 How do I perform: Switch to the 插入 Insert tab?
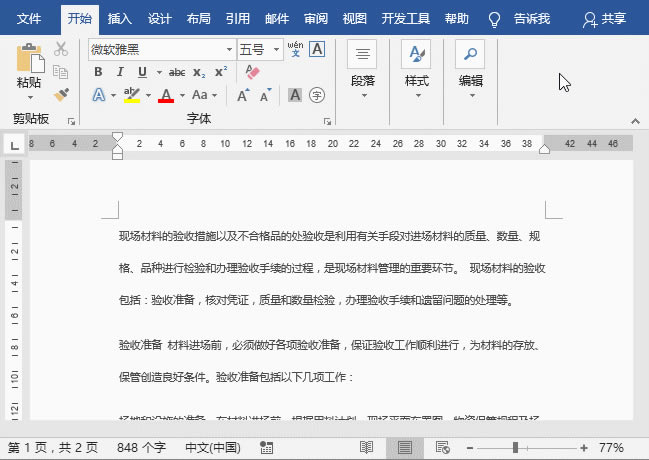[119, 19]
